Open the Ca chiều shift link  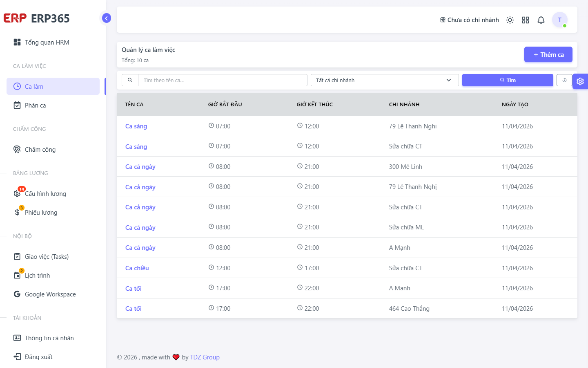point(137,268)
